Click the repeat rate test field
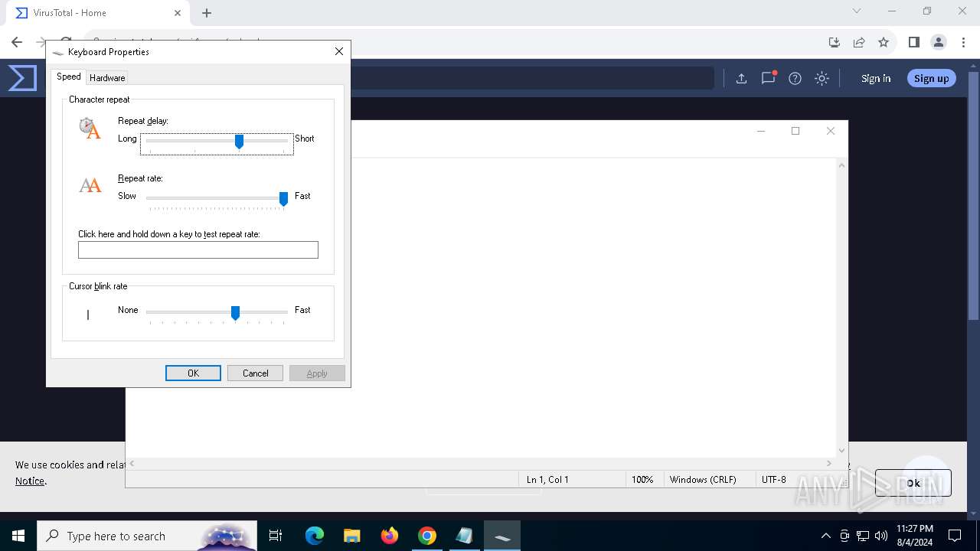980x551 pixels. [198, 249]
